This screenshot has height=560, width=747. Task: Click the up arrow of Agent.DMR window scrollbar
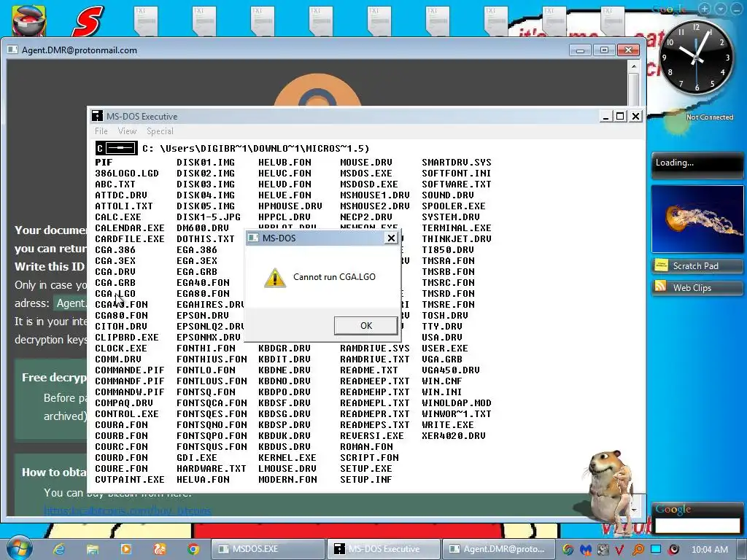[633, 67]
